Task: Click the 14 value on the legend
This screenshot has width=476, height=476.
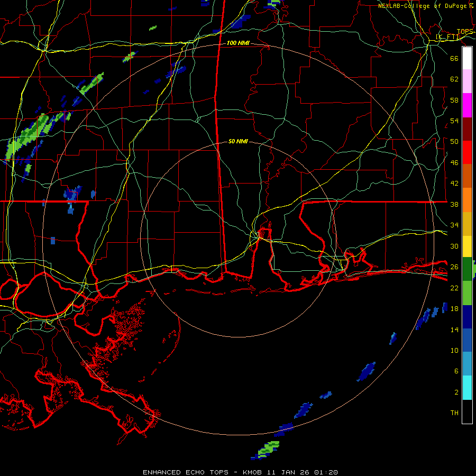Action: (x=454, y=329)
